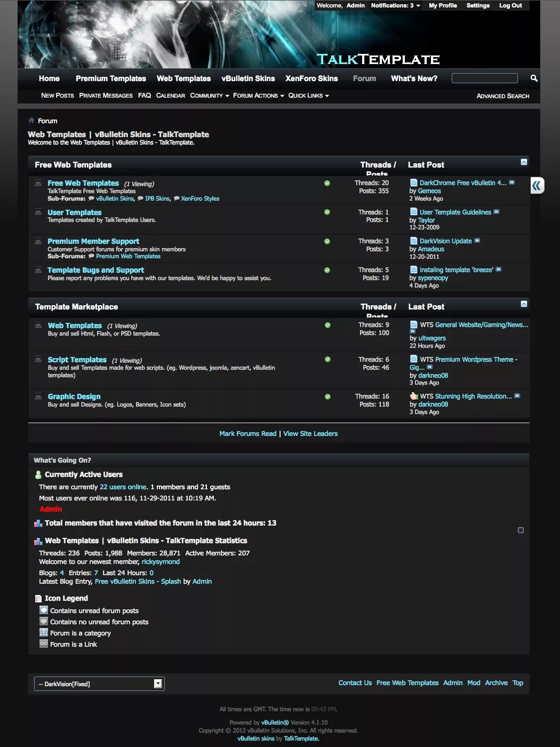
Task: Open My Profile link
Action: pyautogui.click(x=443, y=5)
